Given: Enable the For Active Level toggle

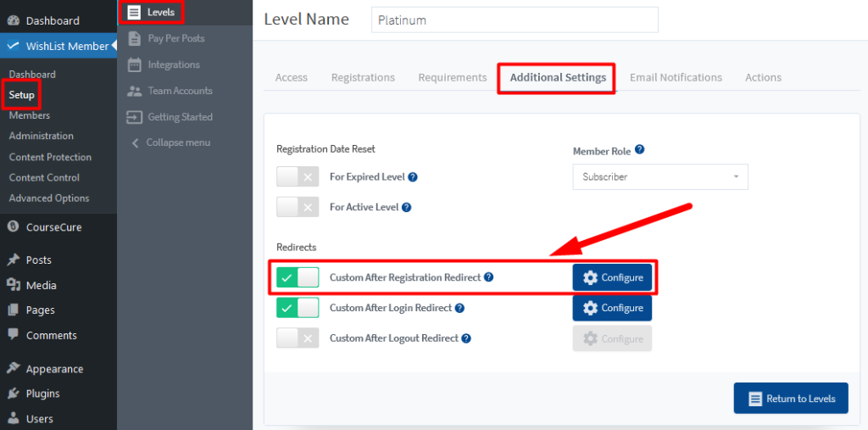Looking at the screenshot, I should tap(298, 207).
